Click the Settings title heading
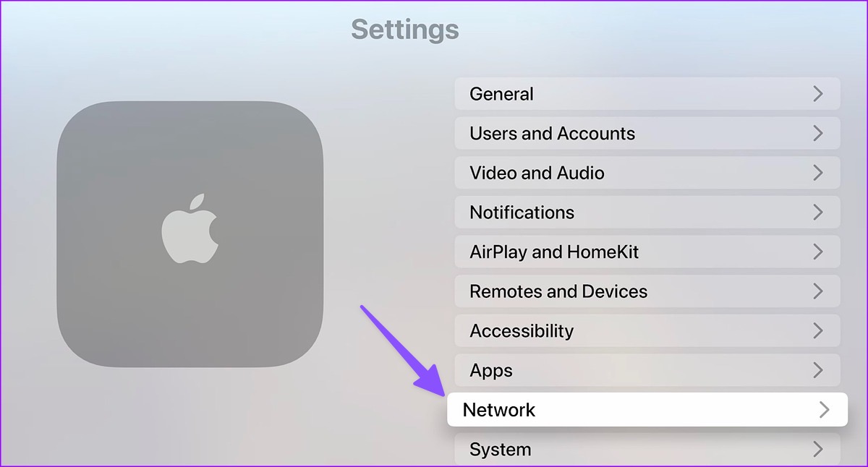The height and width of the screenshot is (467, 868). [405, 30]
